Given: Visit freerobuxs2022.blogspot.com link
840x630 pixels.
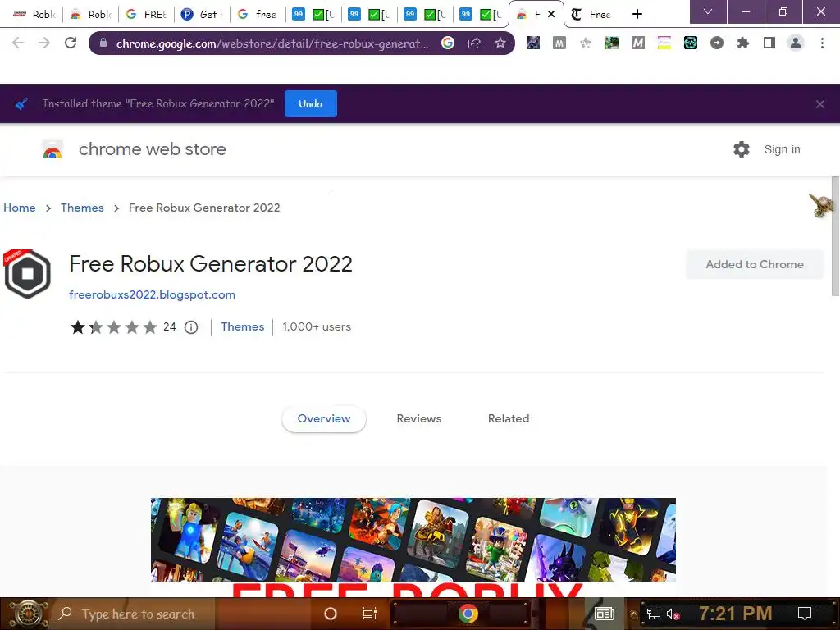Looking at the screenshot, I should pyautogui.click(x=152, y=294).
